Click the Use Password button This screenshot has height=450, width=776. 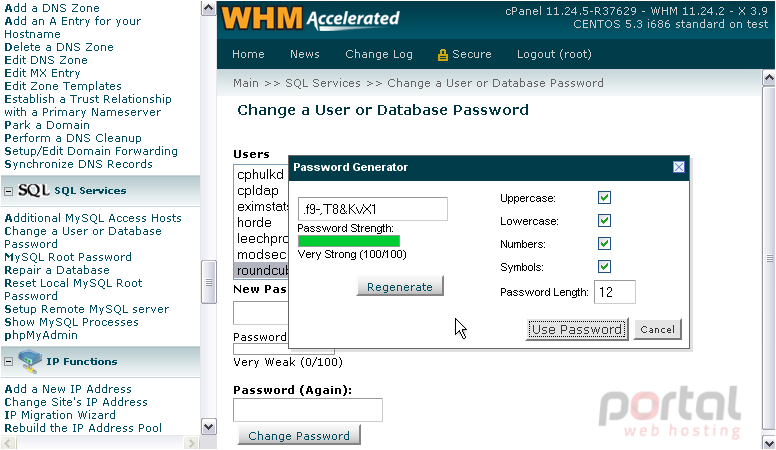tap(577, 330)
